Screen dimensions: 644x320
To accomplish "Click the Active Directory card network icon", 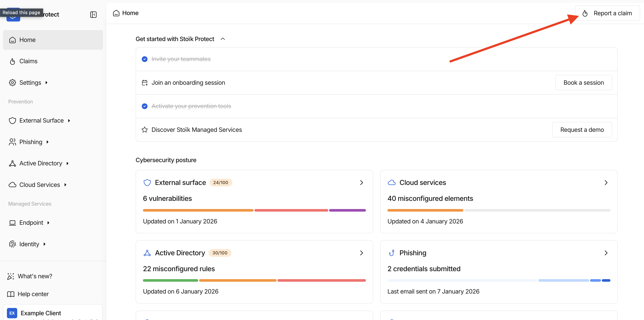I will (147, 253).
